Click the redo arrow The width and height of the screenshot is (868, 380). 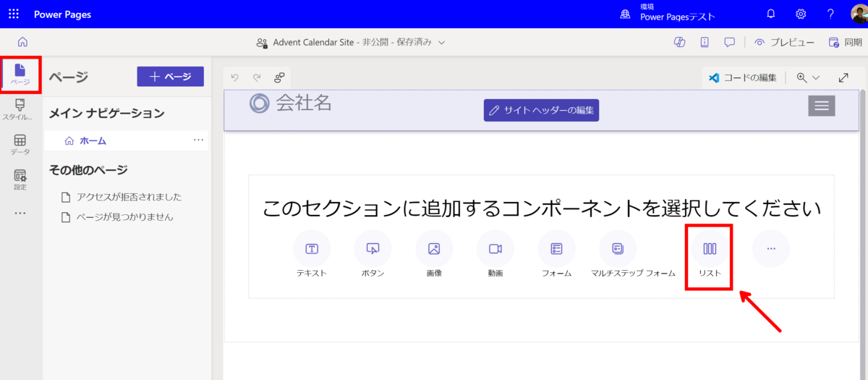256,77
